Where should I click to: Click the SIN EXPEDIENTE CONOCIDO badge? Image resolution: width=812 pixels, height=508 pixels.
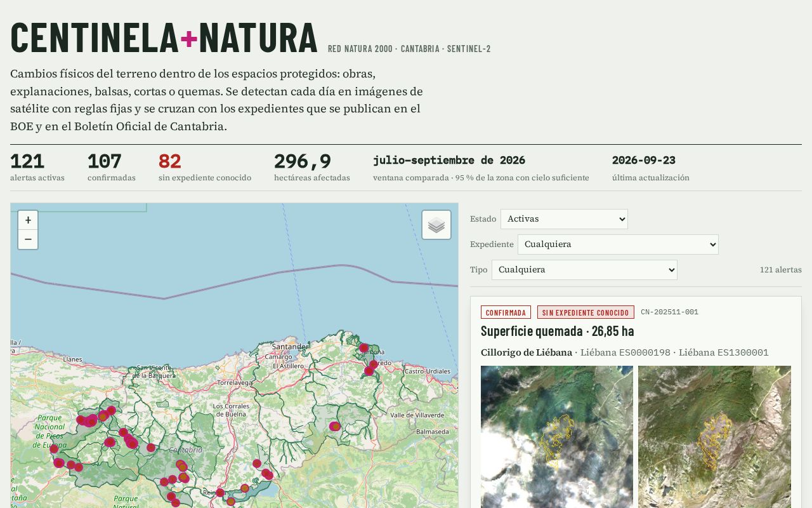[x=586, y=312]
